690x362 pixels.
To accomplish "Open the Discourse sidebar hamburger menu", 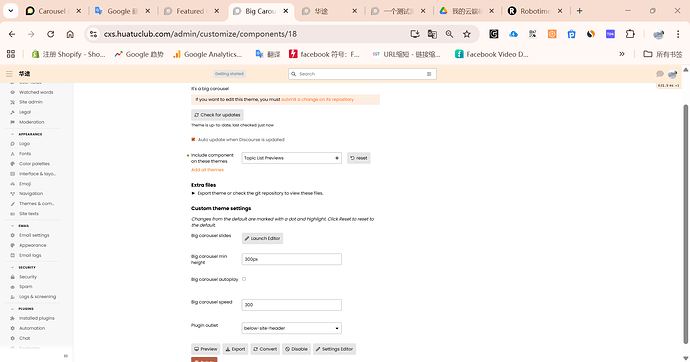I will (x=9, y=74).
